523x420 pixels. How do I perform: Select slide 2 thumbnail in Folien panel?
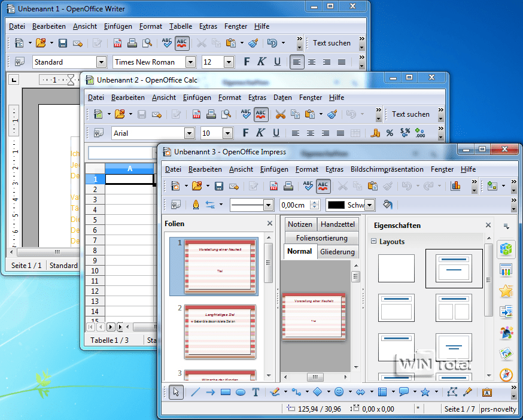point(220,332)
